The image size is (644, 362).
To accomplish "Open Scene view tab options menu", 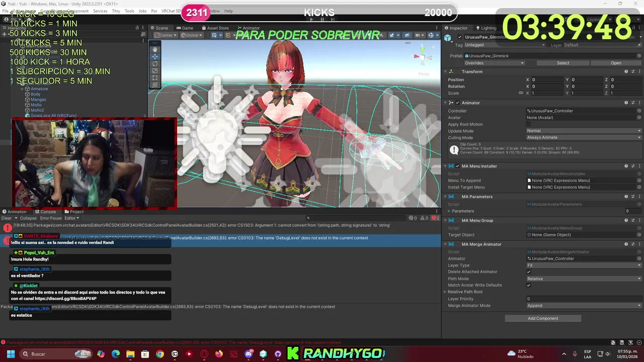I will point(437,28).
